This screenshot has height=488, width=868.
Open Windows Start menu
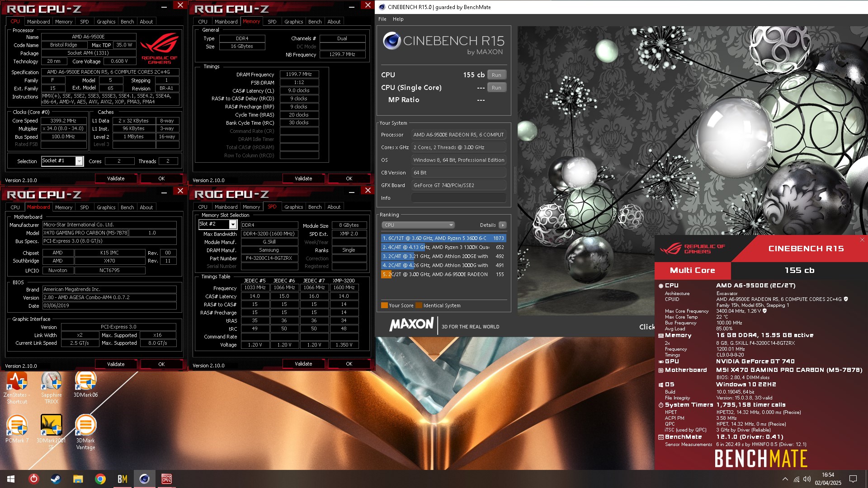(x=11, y=479)
